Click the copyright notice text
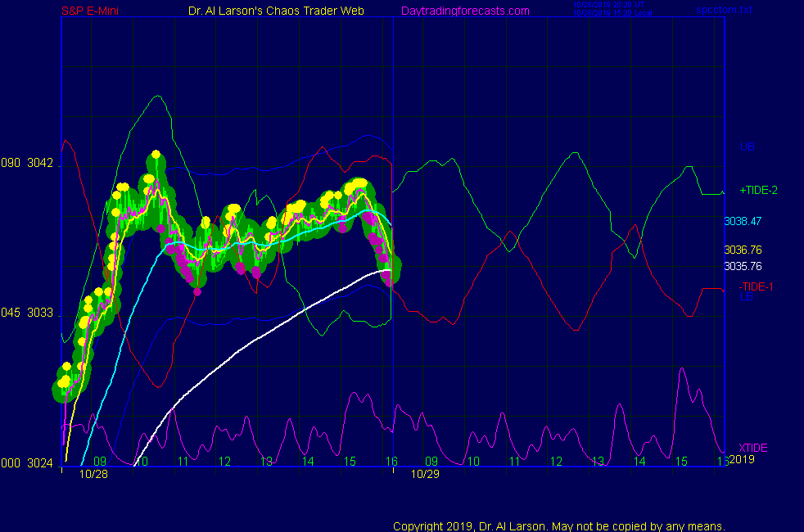The height and width of the screenshot is (532, 804). (558, 525)
